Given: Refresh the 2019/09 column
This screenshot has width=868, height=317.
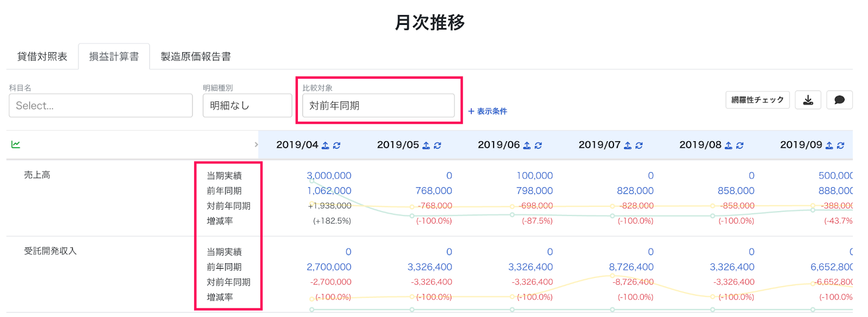Looking at the screenshot, I should (x=840, y=145).
